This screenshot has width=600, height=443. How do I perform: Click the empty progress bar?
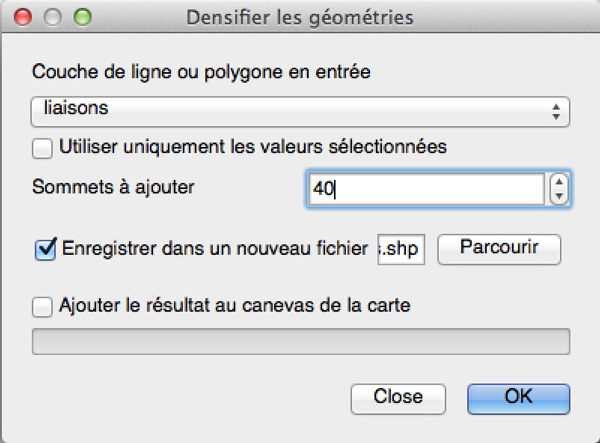point(301,341)
